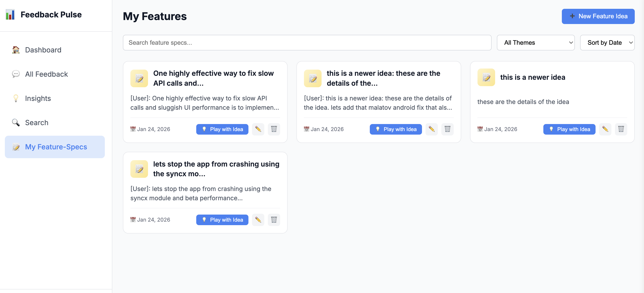This screenshot has width=644, height=293.
Task: Click the magnifying glass Search icon
Action: click(x=16, y=122)
